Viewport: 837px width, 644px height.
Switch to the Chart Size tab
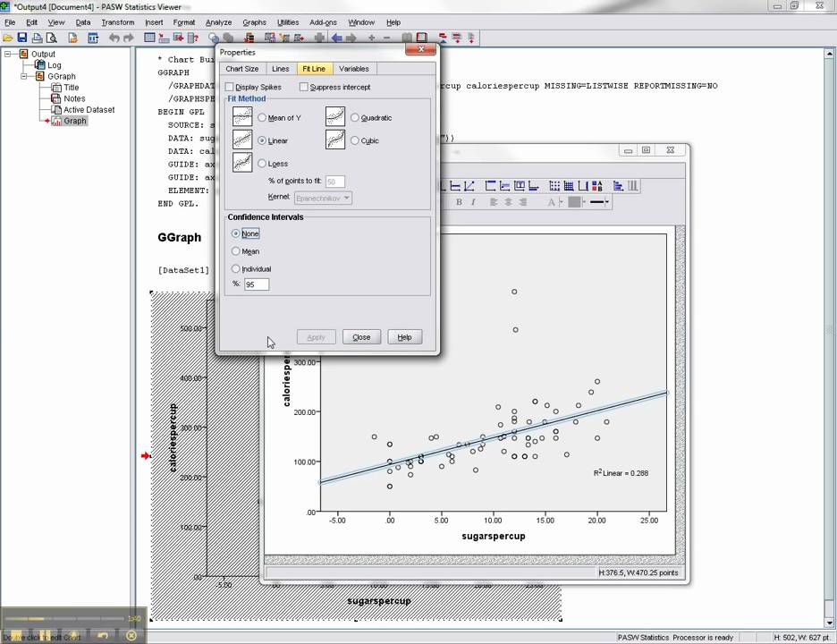[x=241, y=69]
